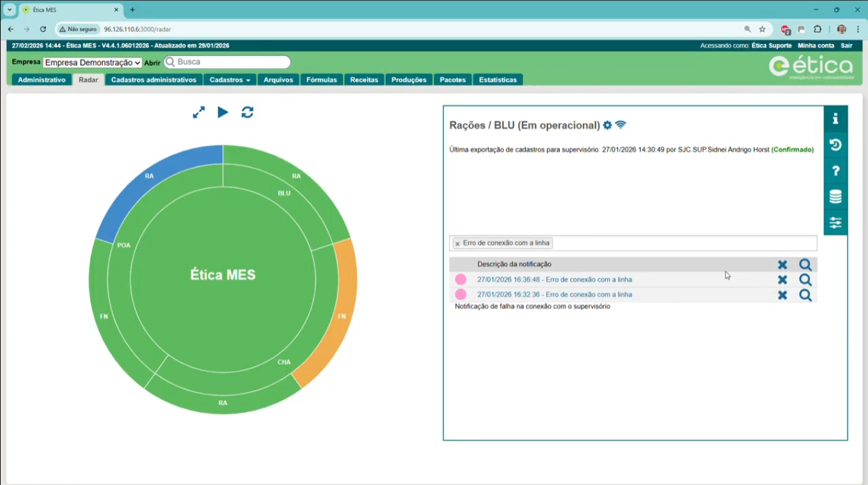Viewport: 868px width, 485px height.
Task: Refresh the radar with the reload icon
Action: 248,113
